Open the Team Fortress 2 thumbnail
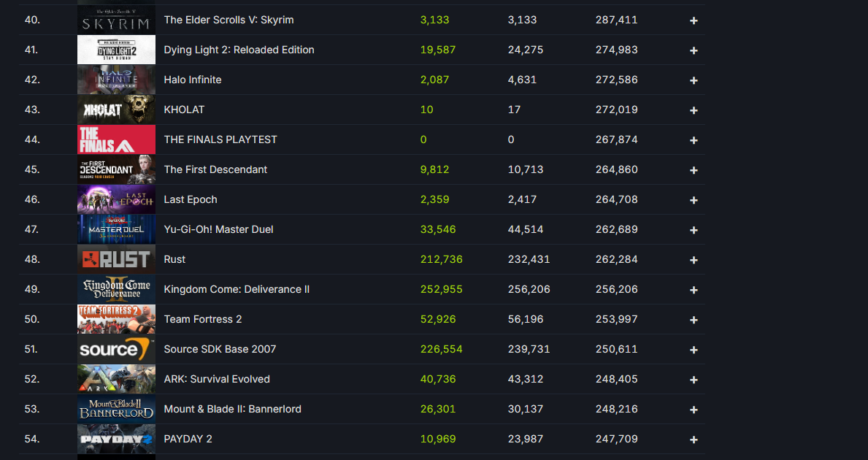The height and width of the screenshot is (460, 868). click(116, 319)
